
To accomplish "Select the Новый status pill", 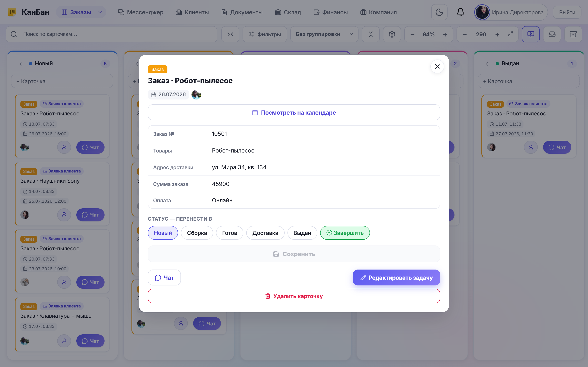I will coord(163,233).
